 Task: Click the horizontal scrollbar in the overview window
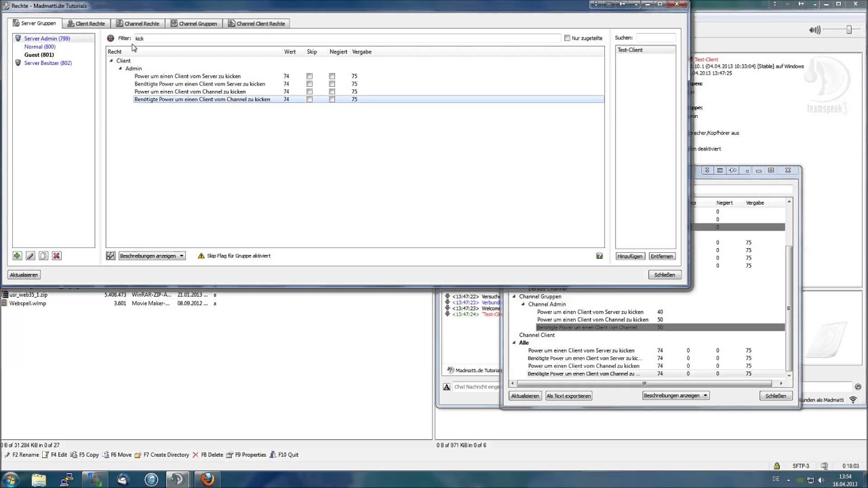pyautogui.click(x=645, y=384)
